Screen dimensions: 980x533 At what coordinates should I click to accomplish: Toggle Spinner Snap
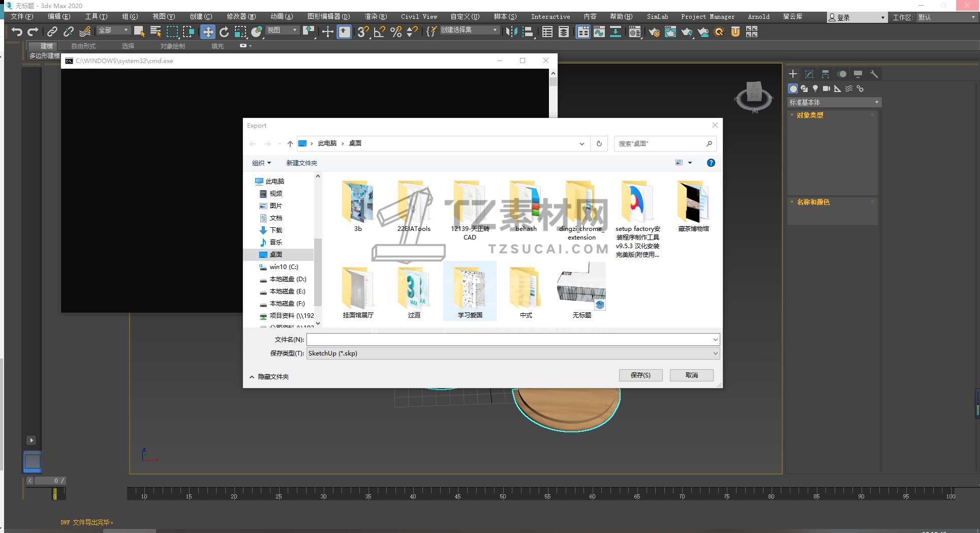tap(412, 32)
